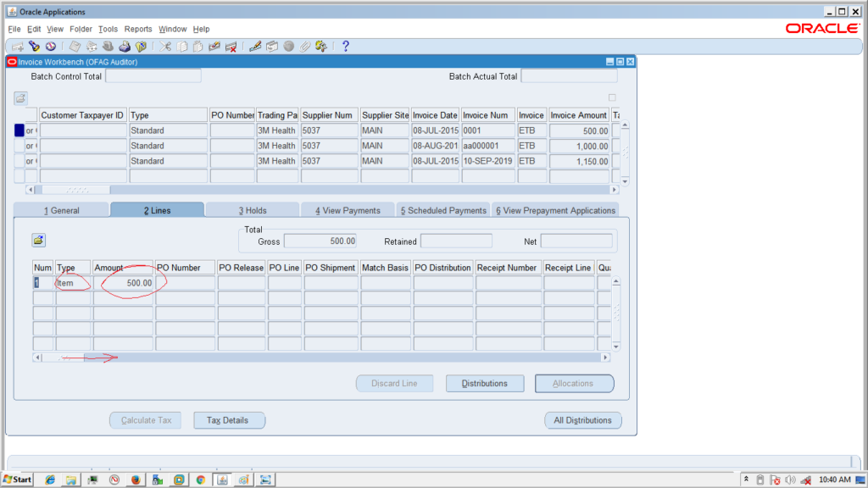Open the invoice header folder icon

(x=20, y=98)
